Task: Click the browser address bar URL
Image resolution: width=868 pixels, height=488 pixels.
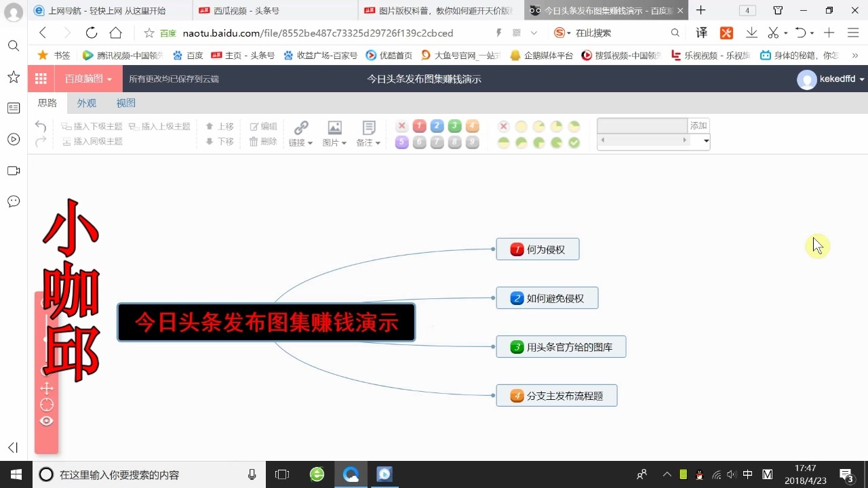Action: coord(318,33)
